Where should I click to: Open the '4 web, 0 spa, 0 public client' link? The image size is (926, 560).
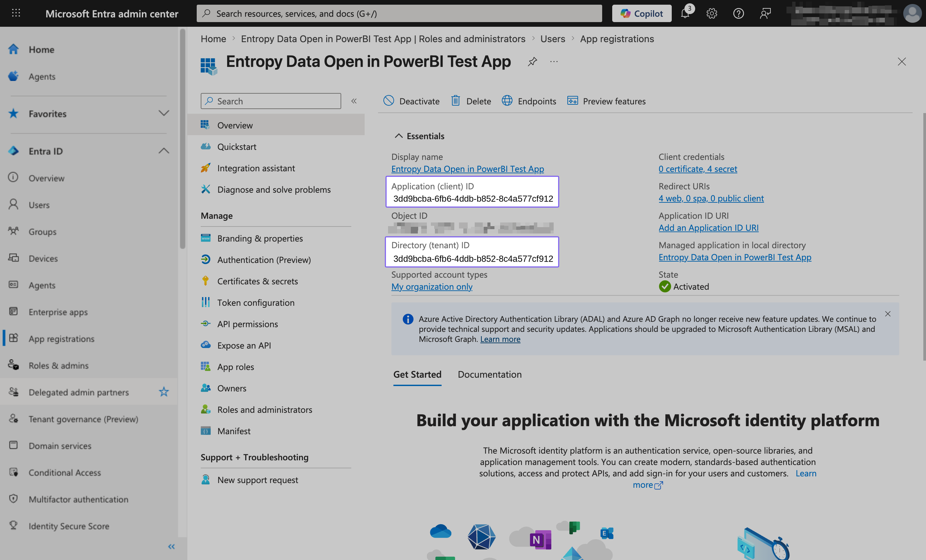pos(711,198)
